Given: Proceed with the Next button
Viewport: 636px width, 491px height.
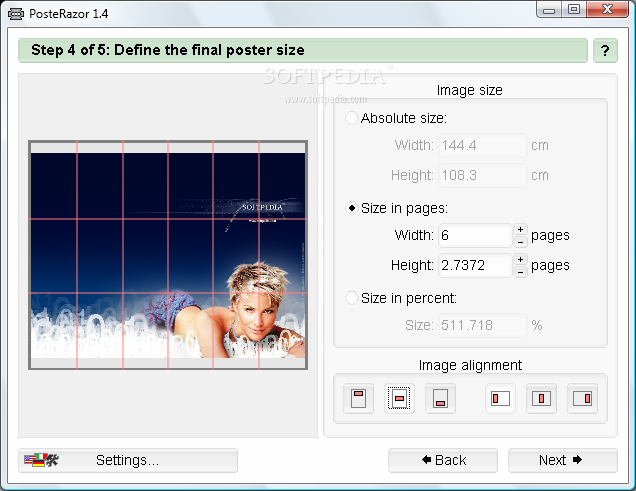Looking at the screenshot, I should 563,460.
